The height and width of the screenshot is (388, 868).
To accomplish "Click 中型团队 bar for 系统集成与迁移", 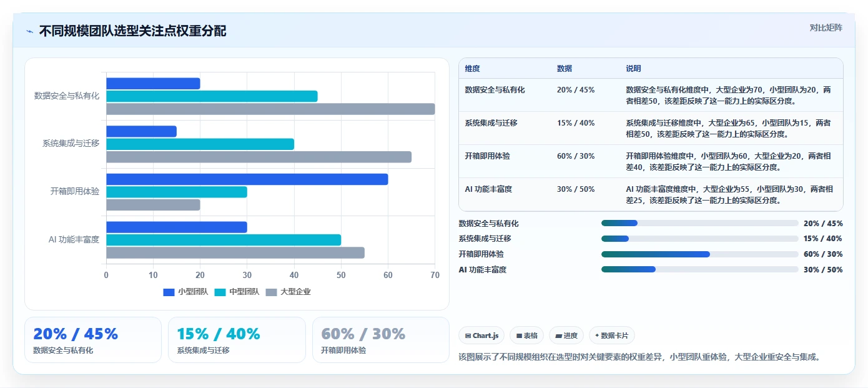I will click(200, 144).
